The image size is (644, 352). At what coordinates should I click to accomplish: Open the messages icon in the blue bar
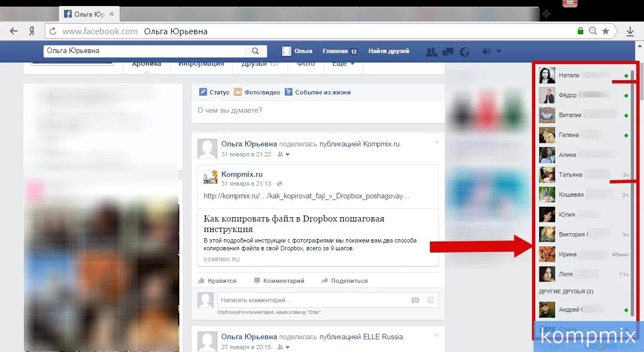[x=448, y=52]
